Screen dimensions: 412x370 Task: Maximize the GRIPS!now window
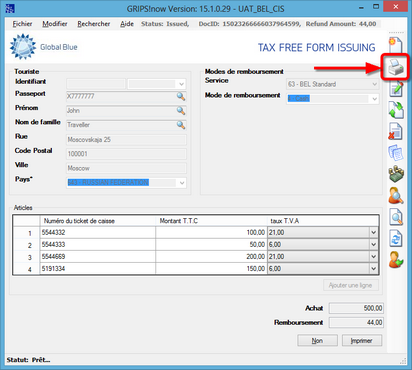[x=376, y=7]
